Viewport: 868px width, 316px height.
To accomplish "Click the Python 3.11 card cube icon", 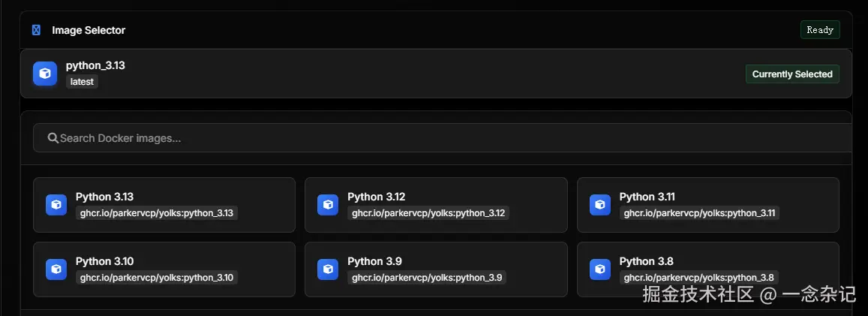I will tap(600, 205).
